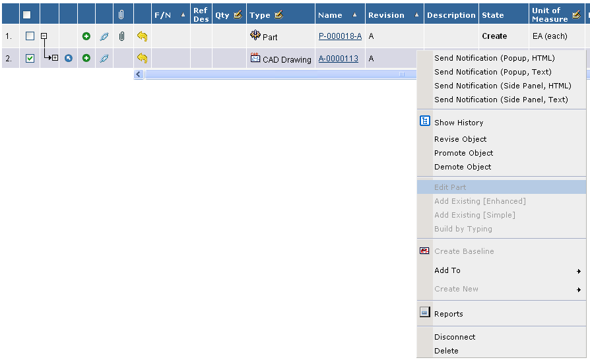Open the paperclip attachment icon in row 1
The width and height of the screenshot is (590, 364).
coord(121,36)
